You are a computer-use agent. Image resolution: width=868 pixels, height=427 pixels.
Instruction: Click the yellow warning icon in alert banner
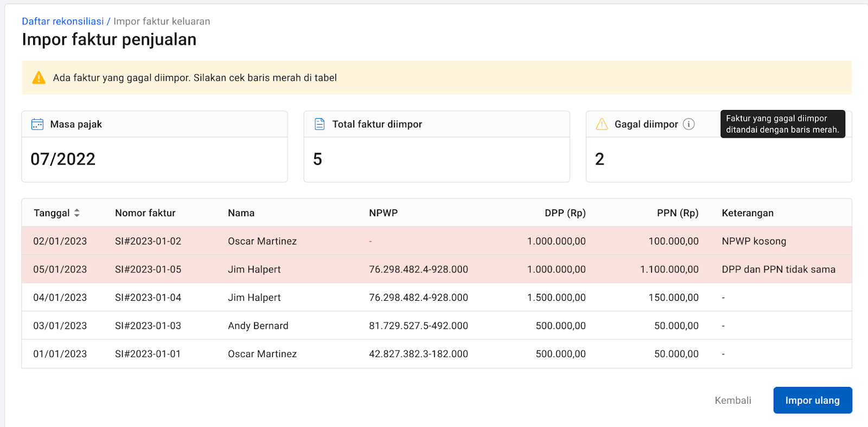tap(39, 77)
